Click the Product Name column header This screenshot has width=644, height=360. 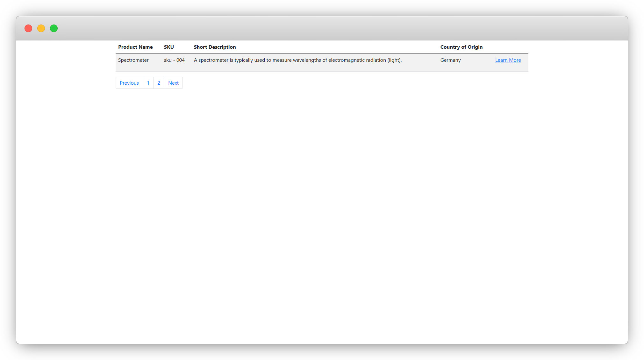(x=135, y=47)
